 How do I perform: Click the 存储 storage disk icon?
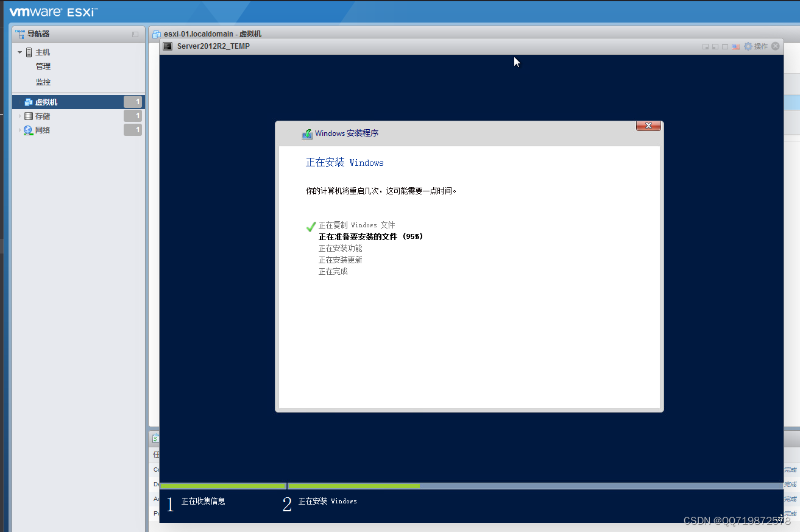coord(29,116)
